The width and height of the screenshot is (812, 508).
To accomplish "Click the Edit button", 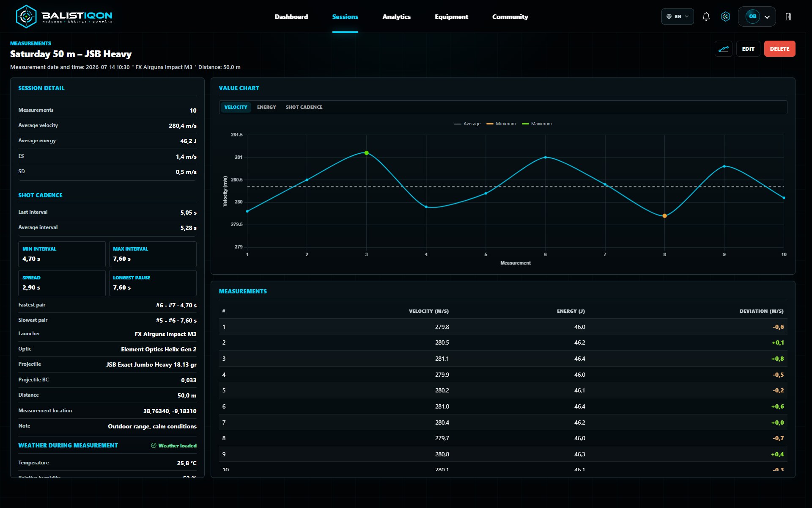I will (748, 49).
